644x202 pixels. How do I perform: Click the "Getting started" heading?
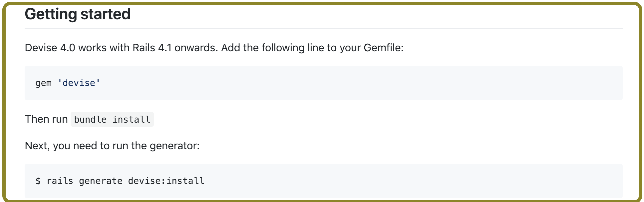(x=77, y=14)
